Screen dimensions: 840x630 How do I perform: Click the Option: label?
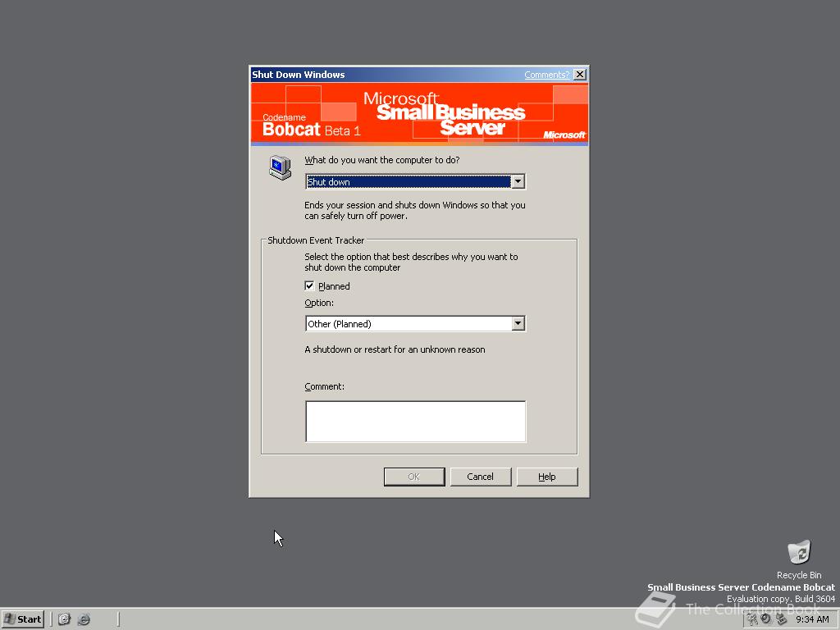pyautogui.click(x=319, y=303)
